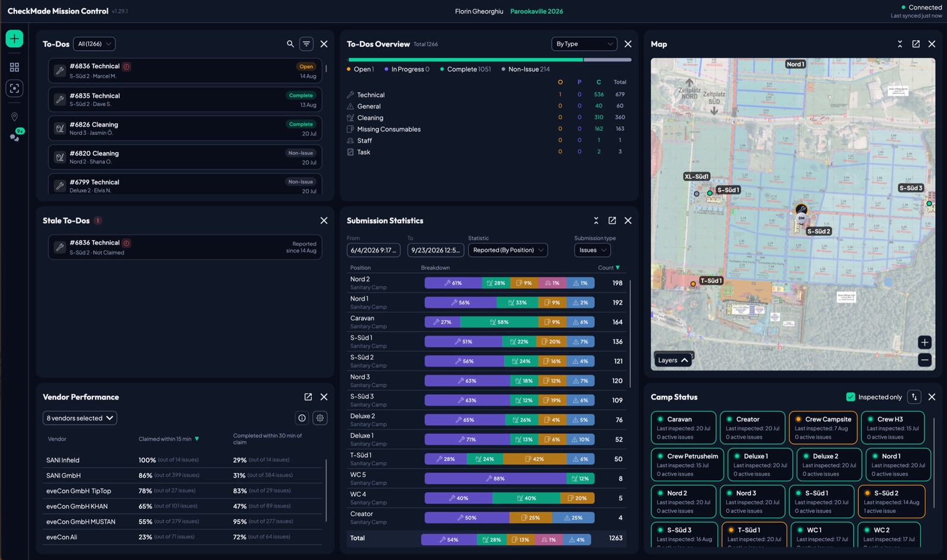Close the Camp Status panel

pos(932,397)
